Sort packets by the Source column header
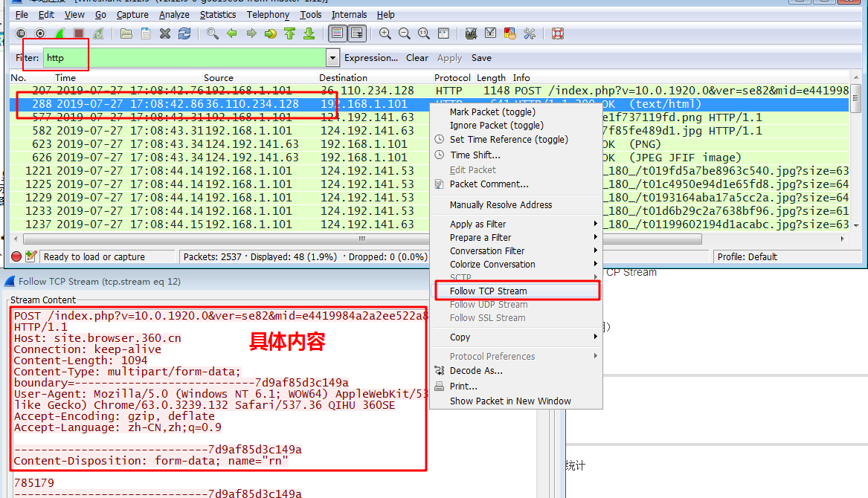This screenshot has width=868, height=498. click(x=218, y=78)
